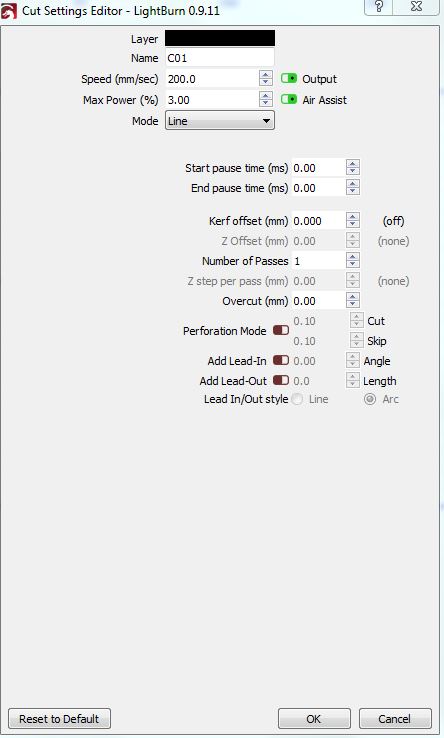The width and height of the screenshot is (444, 738).
Task: Enable Perforation Mode toggle
Action: point(281,330)
